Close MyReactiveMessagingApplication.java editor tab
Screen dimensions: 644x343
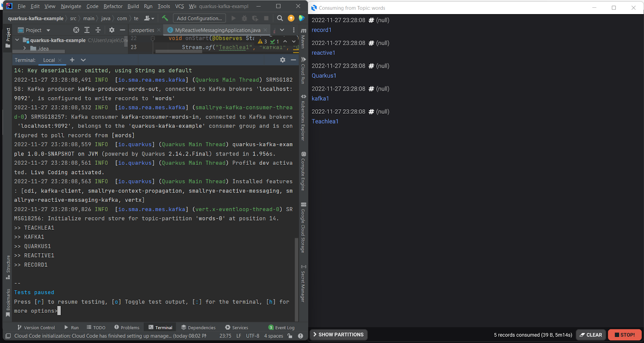click(x=265, y=30)
